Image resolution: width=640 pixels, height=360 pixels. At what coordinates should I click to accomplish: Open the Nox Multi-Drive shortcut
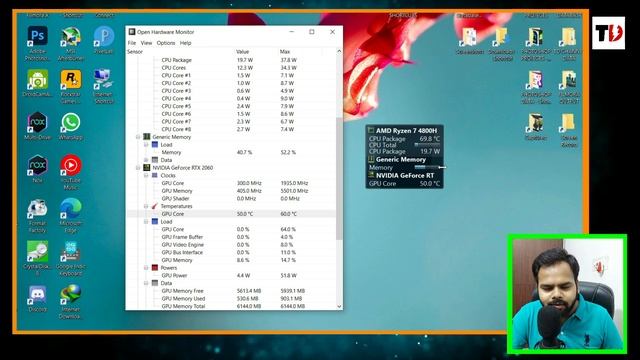(x=37, y=122)
